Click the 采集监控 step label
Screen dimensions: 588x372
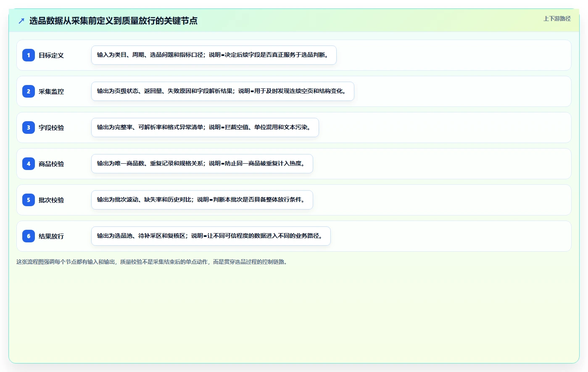pyautogui.click(x=51, y=91)
